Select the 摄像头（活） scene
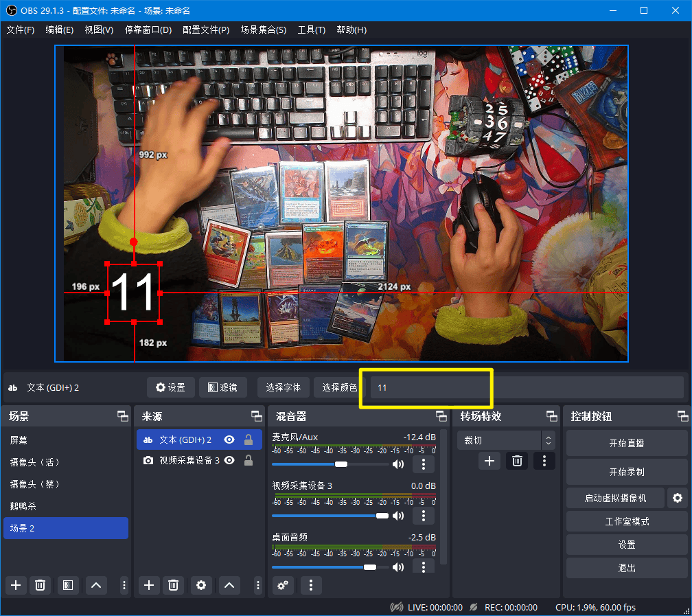Image resolution: width=692 pixels, height=616 pixels. click(x=66, y=462)
